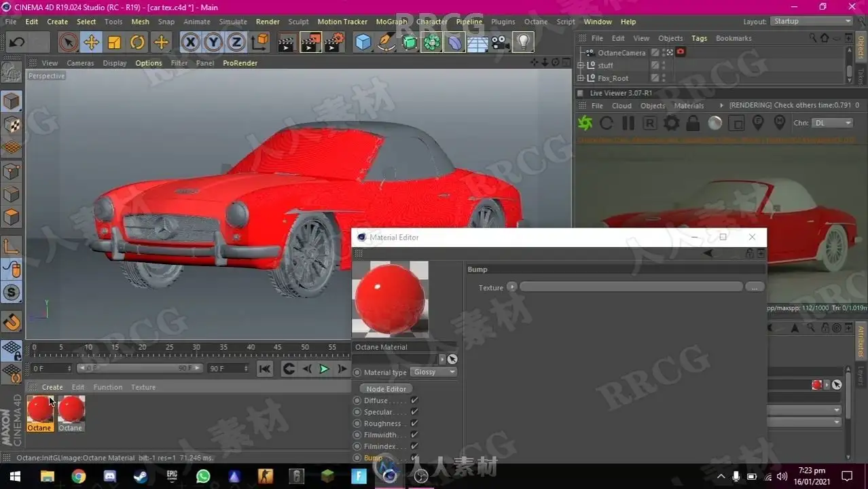Image resolution: width=868 pixels, height=489 pixels.
Task: Expand the Fbx_Root object in the tree
Action: click(581, 78)
